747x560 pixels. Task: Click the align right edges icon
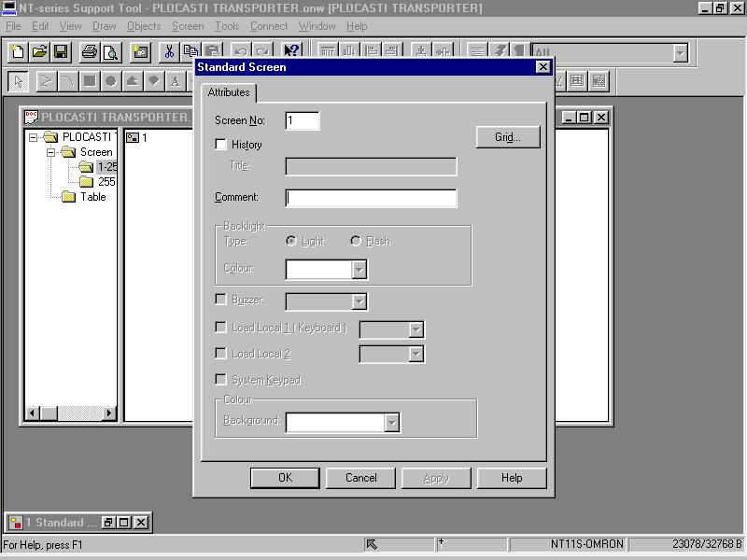pyautogui.click(x=392, y=50)
